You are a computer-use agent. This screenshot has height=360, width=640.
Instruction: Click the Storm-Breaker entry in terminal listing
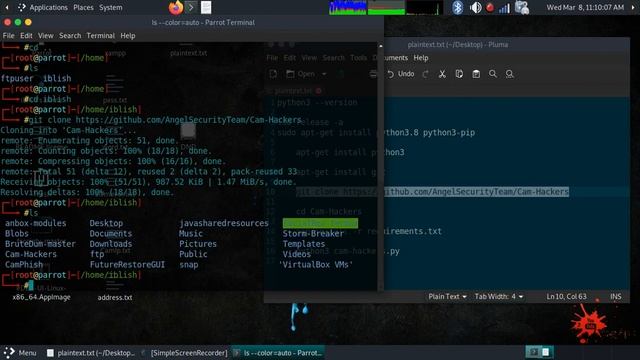click(x=313, y=234)
